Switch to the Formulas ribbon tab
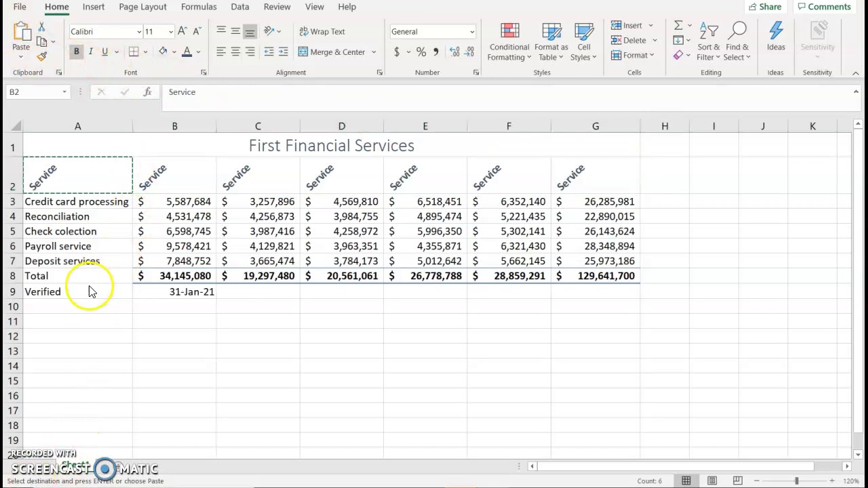Screen dimensions: 868x488 [199, 7]
